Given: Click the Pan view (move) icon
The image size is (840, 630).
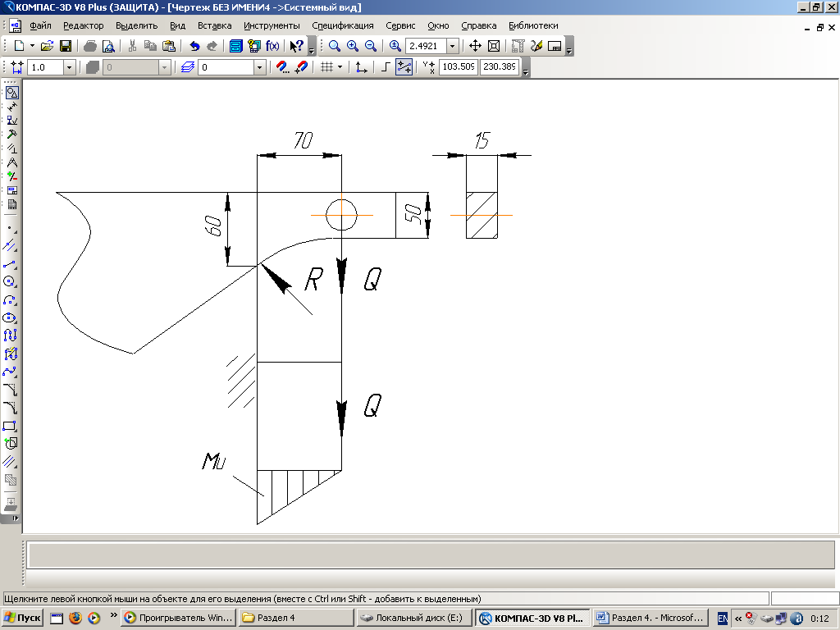Looking at the screenshot, I should 475,46.
